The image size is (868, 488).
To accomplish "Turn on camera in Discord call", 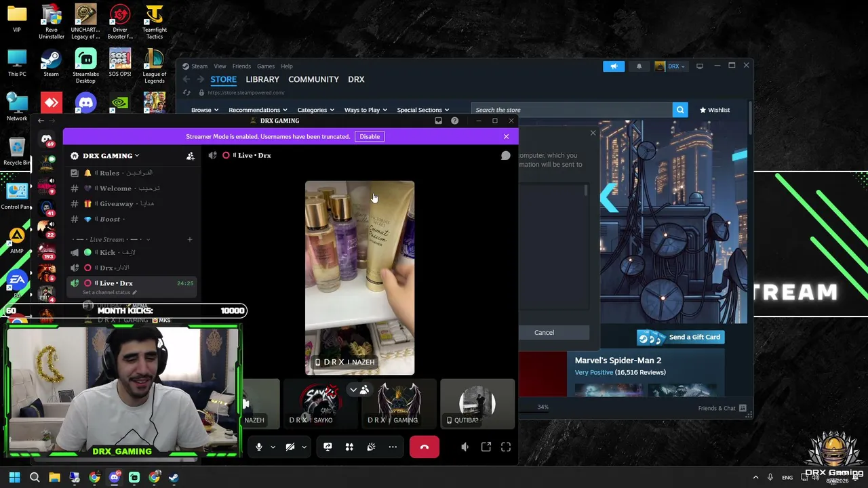I will (x=290, y=447).
